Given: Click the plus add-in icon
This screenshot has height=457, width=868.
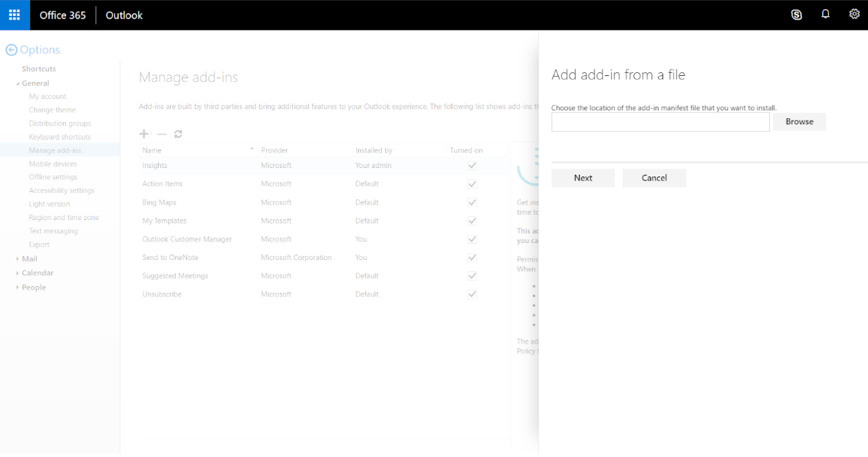Looking at the screenshot, I should (x=144, y=134).
